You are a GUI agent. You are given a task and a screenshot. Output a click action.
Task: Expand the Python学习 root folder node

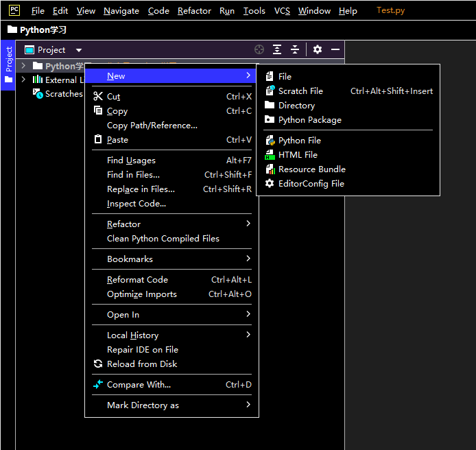tap(23, 66)
